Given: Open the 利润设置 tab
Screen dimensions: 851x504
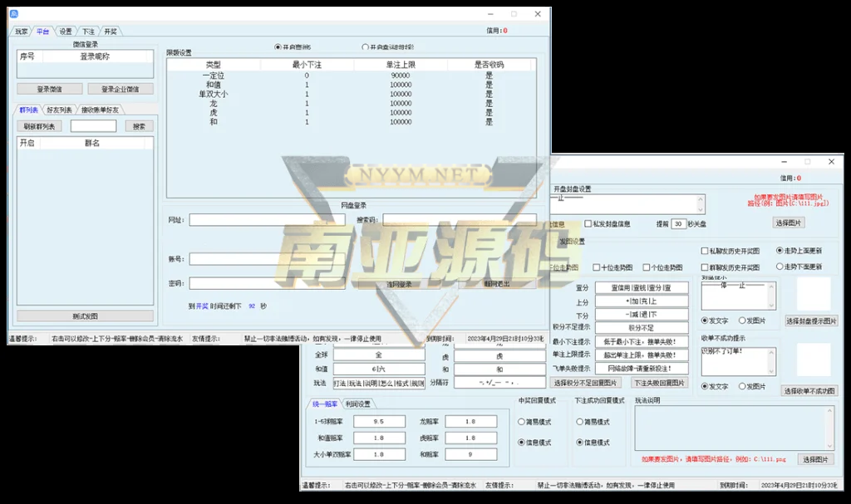Looking at the screenshot, I should tap(357, 404).
